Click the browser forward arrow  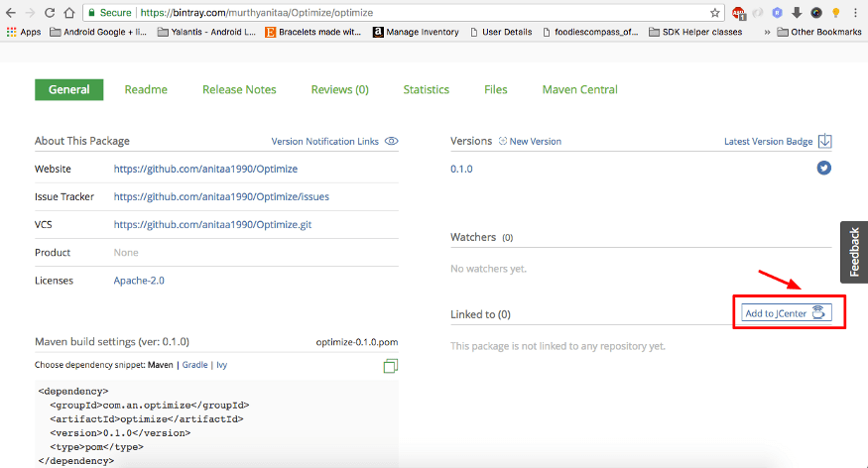[30, 12]
